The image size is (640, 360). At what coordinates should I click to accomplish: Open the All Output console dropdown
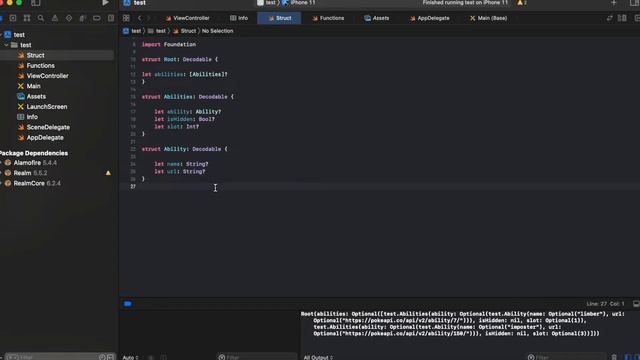[x=318, y=357]
